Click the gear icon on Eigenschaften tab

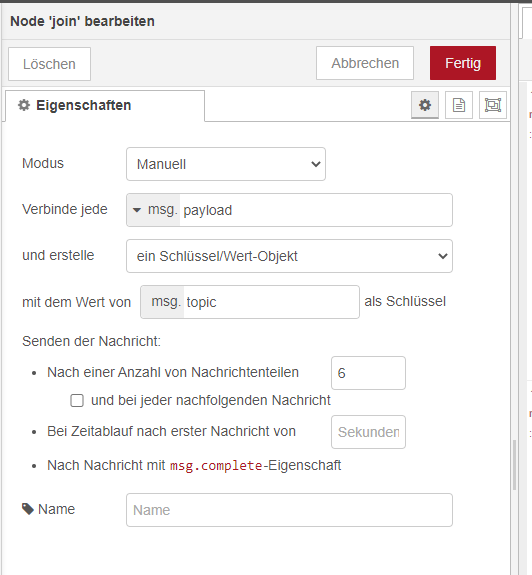[x=24, y=105]
